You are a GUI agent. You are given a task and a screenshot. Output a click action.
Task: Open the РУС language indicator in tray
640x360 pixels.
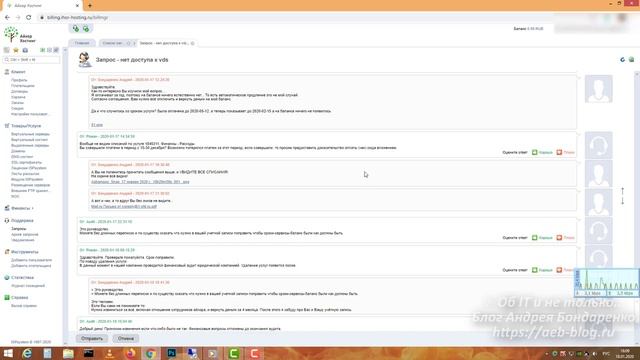(607, 353)
